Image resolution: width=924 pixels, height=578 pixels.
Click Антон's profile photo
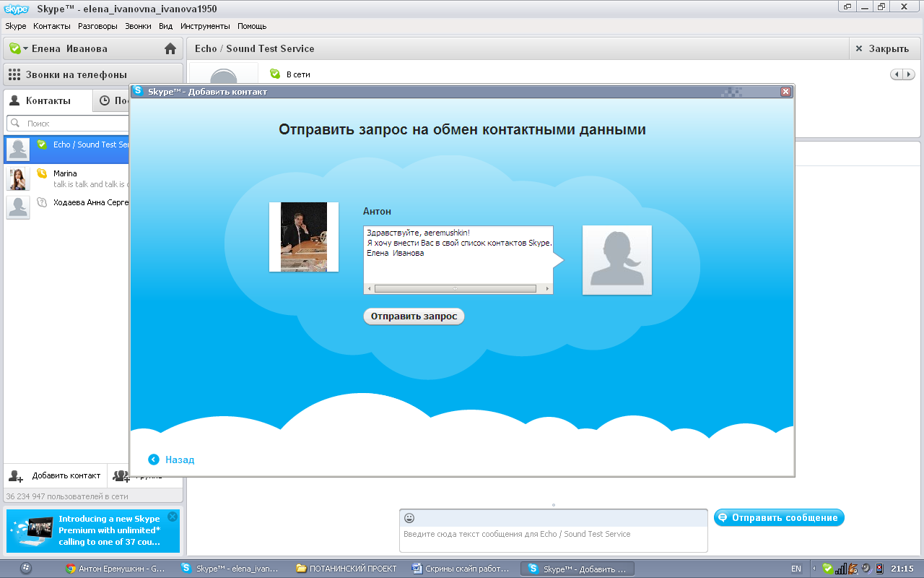(304, 237)
